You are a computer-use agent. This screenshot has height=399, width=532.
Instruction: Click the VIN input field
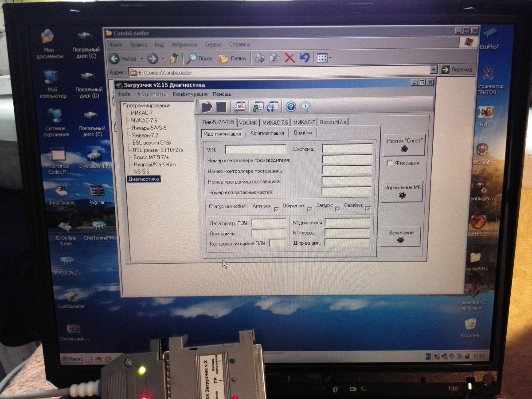(255, 149)
